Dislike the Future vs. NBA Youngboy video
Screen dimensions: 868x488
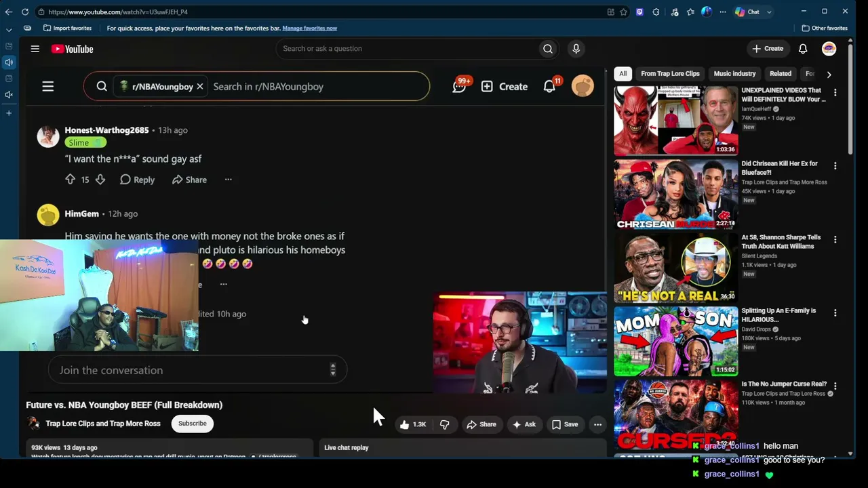tap(445, 424)
